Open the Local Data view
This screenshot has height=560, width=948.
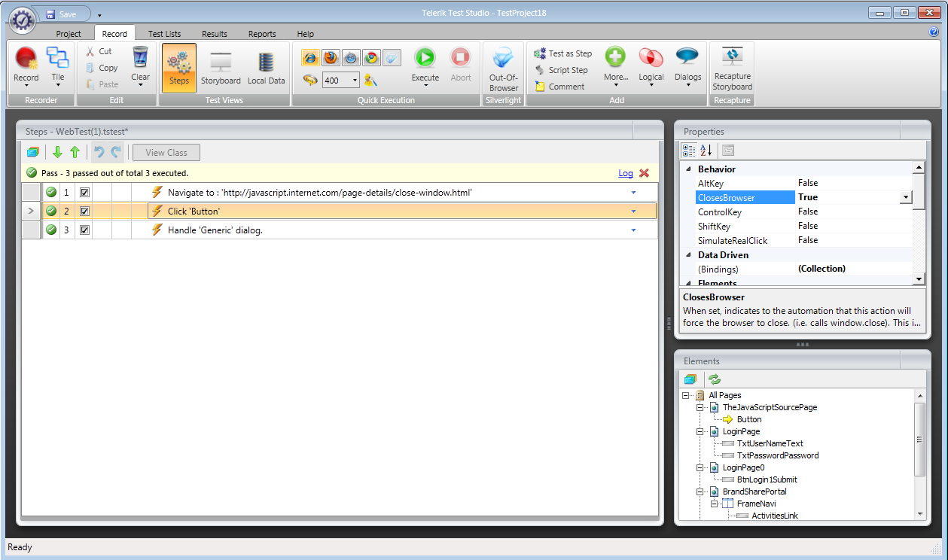(266, 68)
